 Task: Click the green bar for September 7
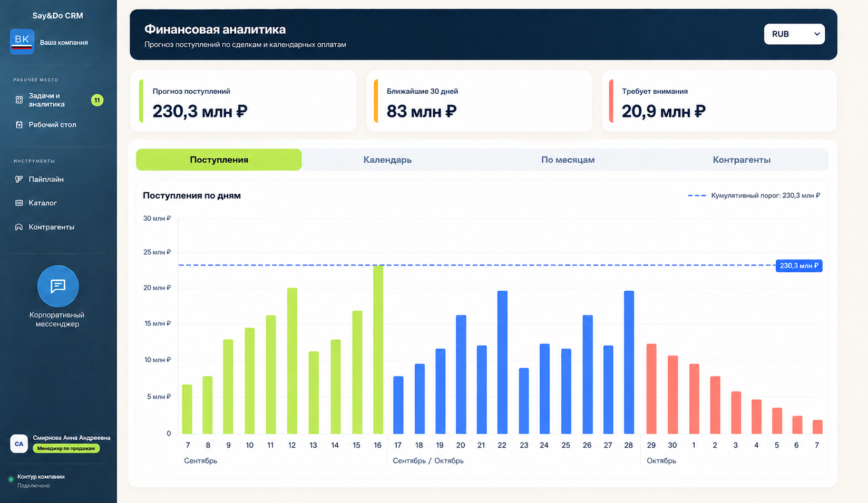tap(187, 409)
